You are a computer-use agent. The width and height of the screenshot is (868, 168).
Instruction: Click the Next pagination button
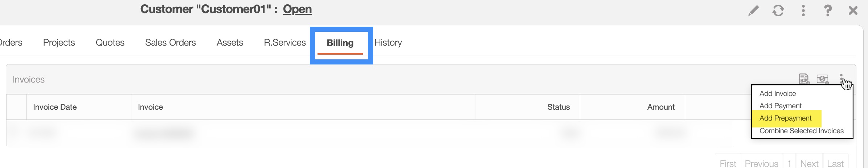point(809,164)
